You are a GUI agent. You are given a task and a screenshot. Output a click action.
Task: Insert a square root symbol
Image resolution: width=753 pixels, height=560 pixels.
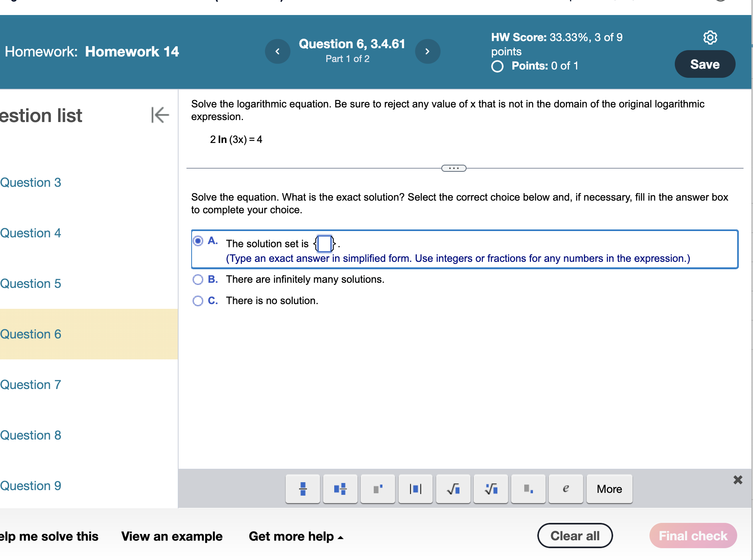tap(453, 489)
